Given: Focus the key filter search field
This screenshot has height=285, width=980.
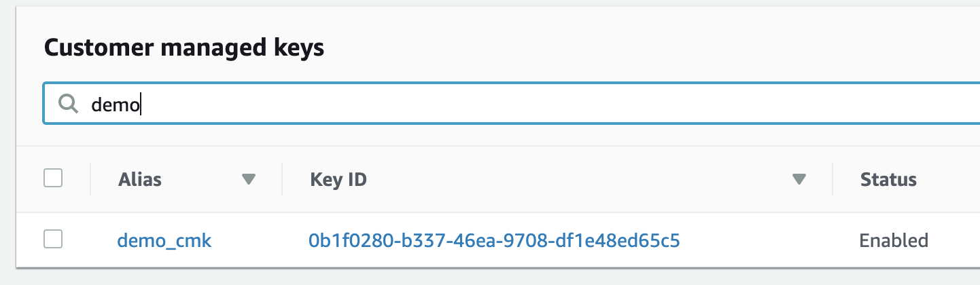Looking at the screenshot, I should pyautogui.click(x=511, y=104).
